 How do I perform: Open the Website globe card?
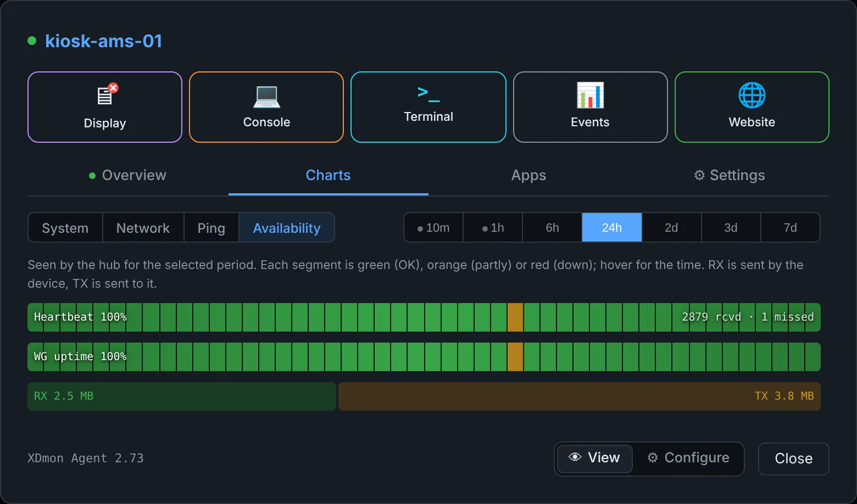[752, 107]
